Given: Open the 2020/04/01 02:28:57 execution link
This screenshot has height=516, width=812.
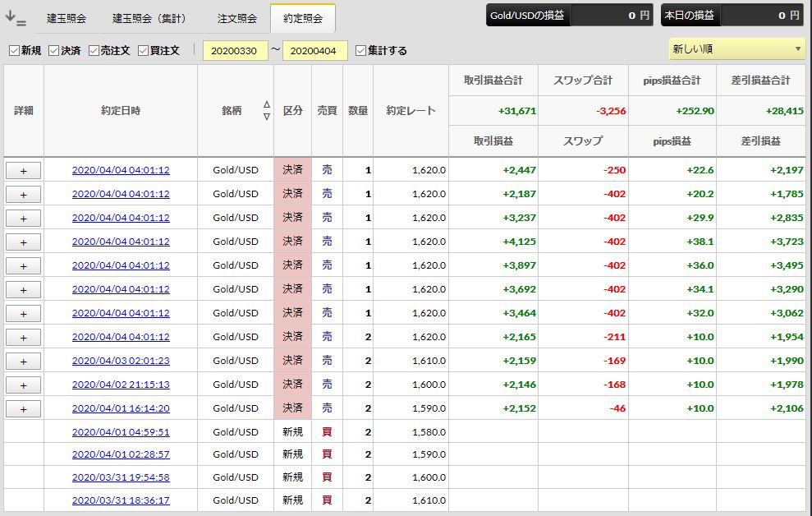Looking at the screenshot, I should (x=121, y=454).
